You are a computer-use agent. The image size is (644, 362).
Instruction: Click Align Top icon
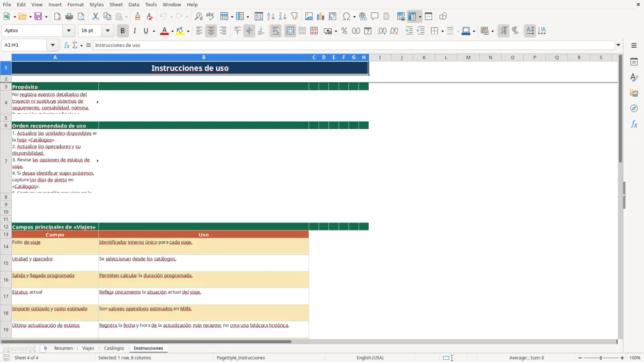pyautogui.click(x=237, y=31)
